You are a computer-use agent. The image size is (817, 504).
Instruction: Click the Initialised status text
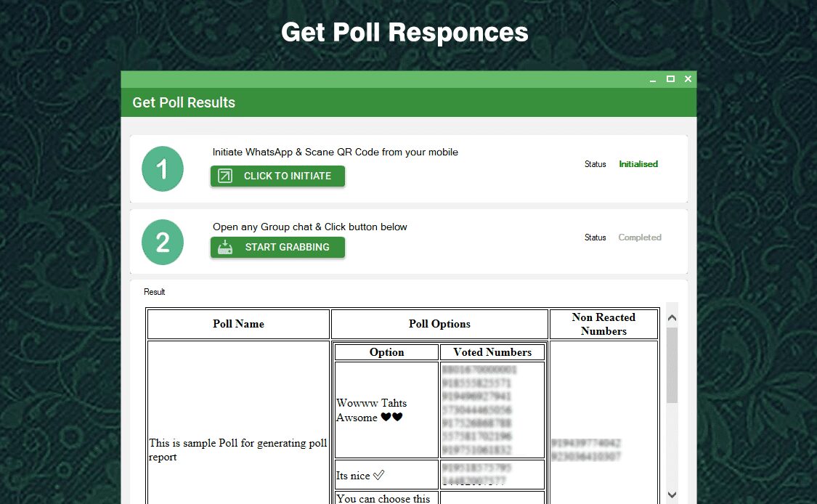(x=638, y=164)
